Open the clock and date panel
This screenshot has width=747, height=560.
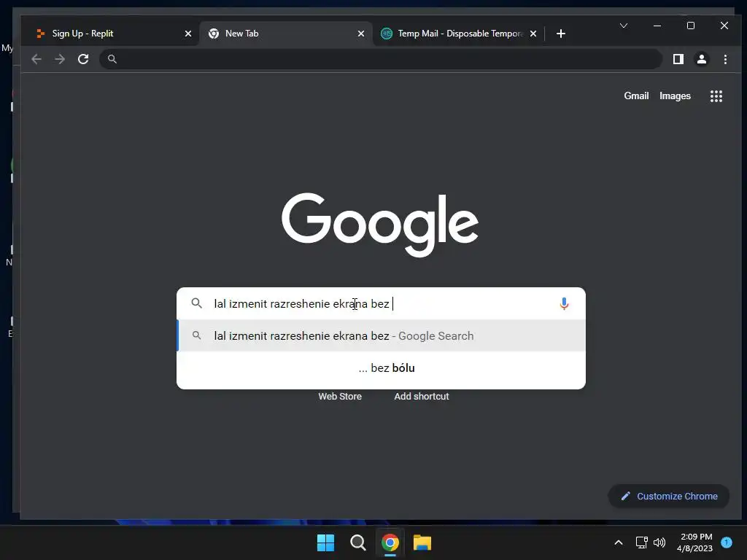click(694, 542)
